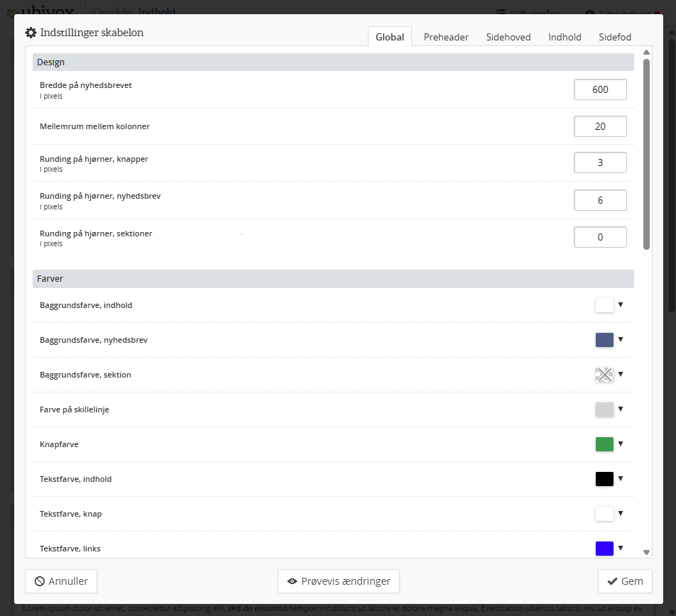Click the black Tekstfarve, indhold swatch
Image resolution: width=676 pixels, height=616 pixels.
point(604,479)
